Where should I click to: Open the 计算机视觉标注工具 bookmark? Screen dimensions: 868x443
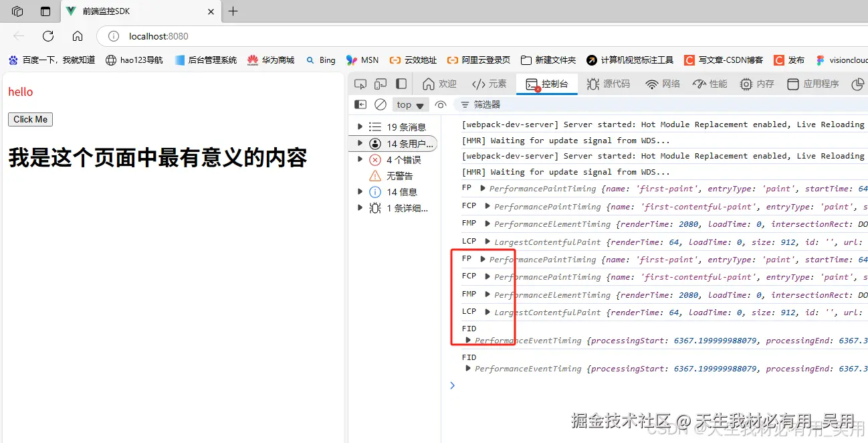coord(630,60)
